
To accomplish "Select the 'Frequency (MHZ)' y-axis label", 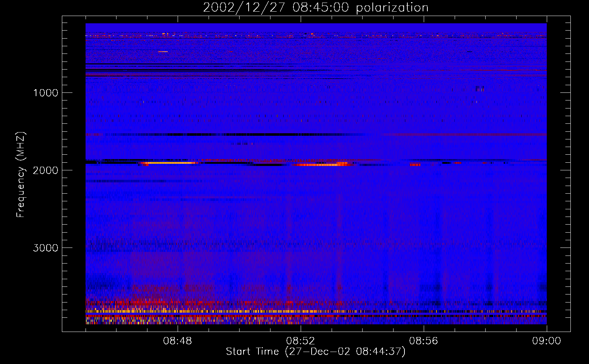I will tap(20, 175).
